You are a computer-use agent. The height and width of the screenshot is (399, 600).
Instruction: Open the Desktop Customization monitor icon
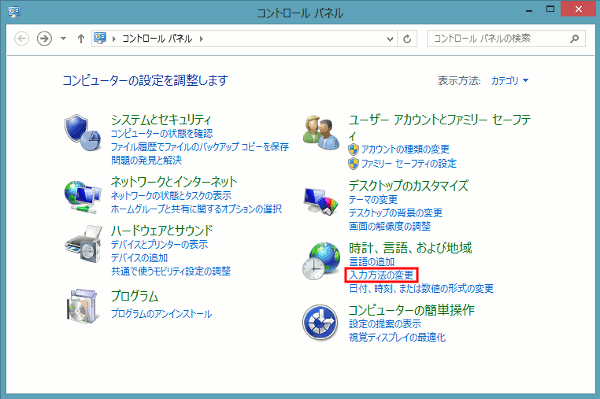pyautogui.click(x=321, y=201)
